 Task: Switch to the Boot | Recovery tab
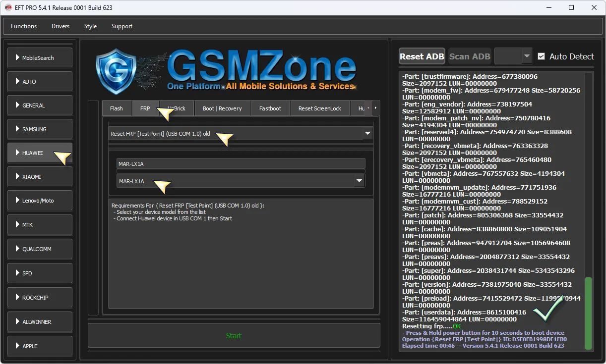[222, 108]
